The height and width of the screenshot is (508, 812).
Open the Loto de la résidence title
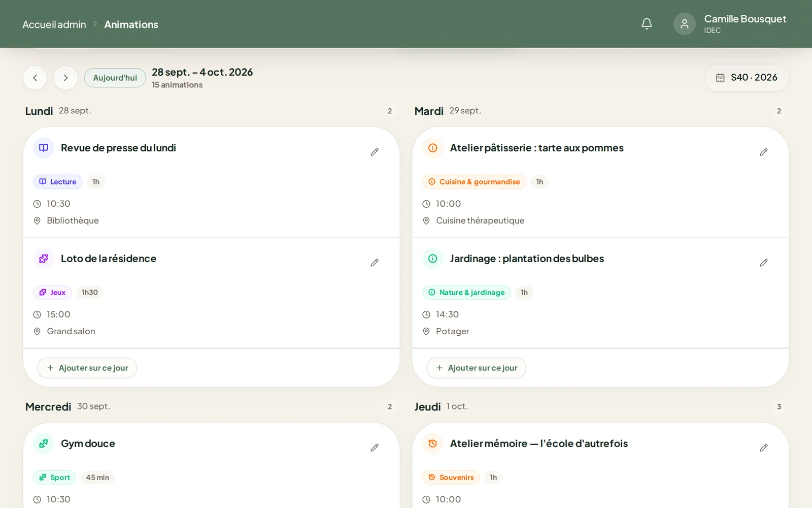tap(109, 259)
